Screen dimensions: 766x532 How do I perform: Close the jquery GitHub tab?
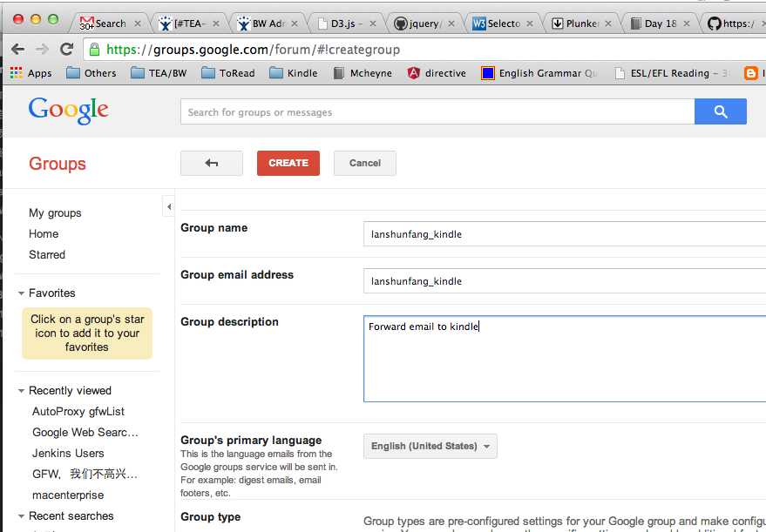point(451,24)
